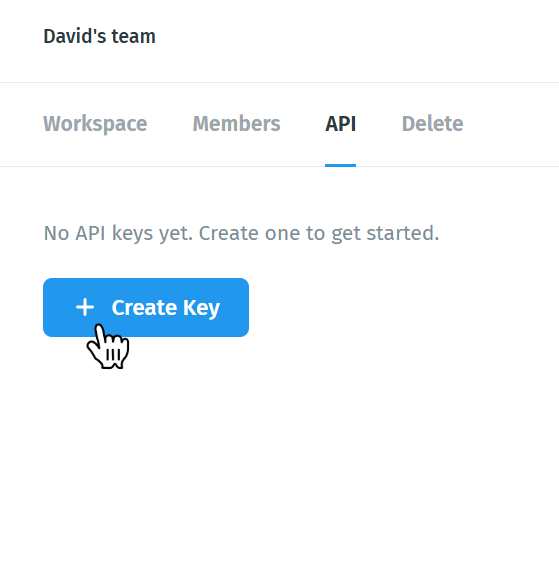Screen dimensions: 559x562
Task: Click the active API tab label
Action: pyautogui.click(x=340, y=124)
